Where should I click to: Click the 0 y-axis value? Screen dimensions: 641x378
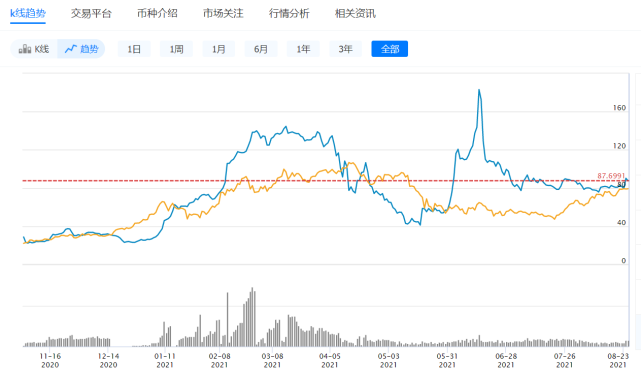pos(623,261)
